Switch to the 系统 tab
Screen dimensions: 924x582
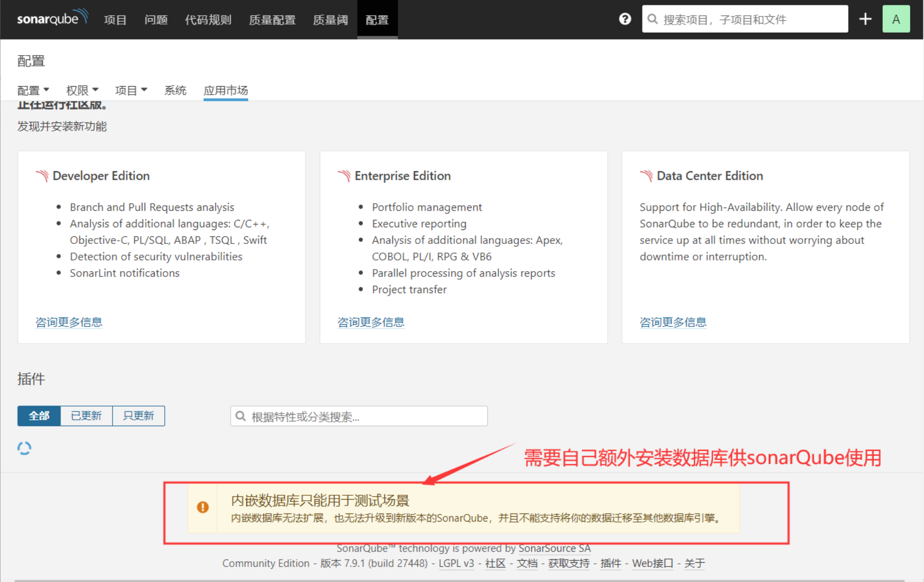click(x=175, y=90)
